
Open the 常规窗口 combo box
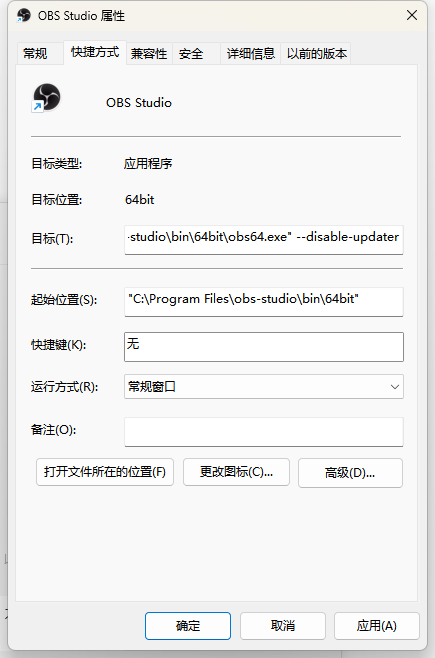(264, 386)
